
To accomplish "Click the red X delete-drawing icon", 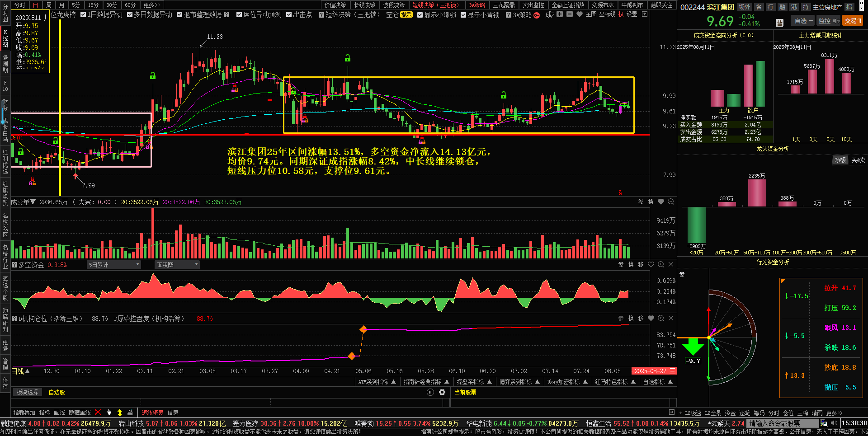I will tap(98, 413).
